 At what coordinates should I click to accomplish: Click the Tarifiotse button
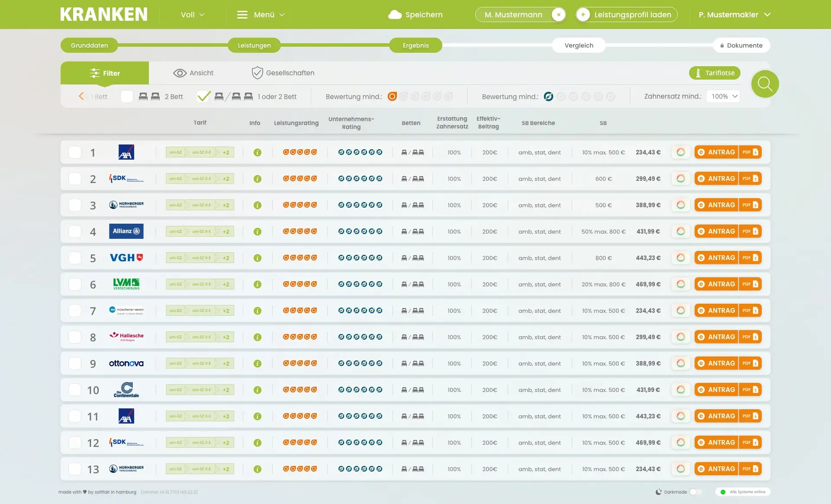pyautogui.click(x=715, y=73)
